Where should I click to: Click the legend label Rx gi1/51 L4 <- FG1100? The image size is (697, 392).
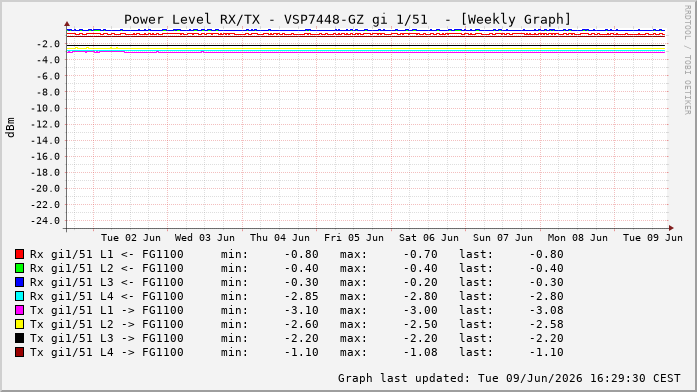[x=107, y=296]
